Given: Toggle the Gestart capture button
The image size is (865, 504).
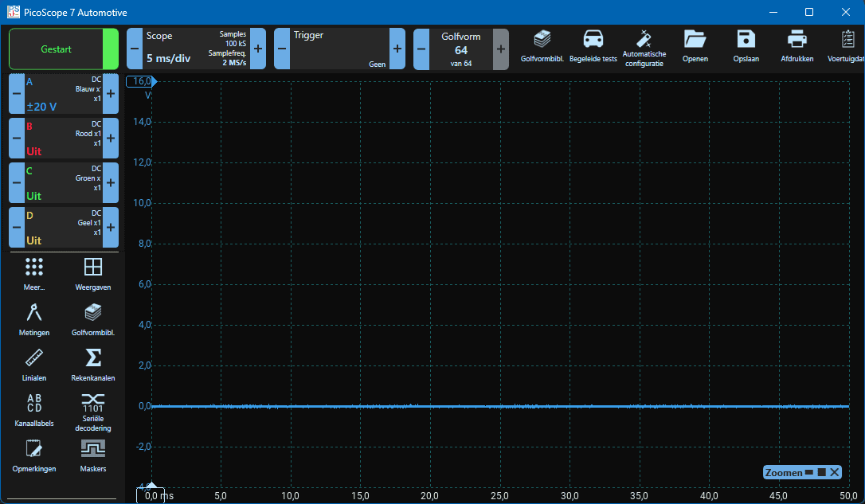Looking at the screenshot, I should [x=56, y=49].
